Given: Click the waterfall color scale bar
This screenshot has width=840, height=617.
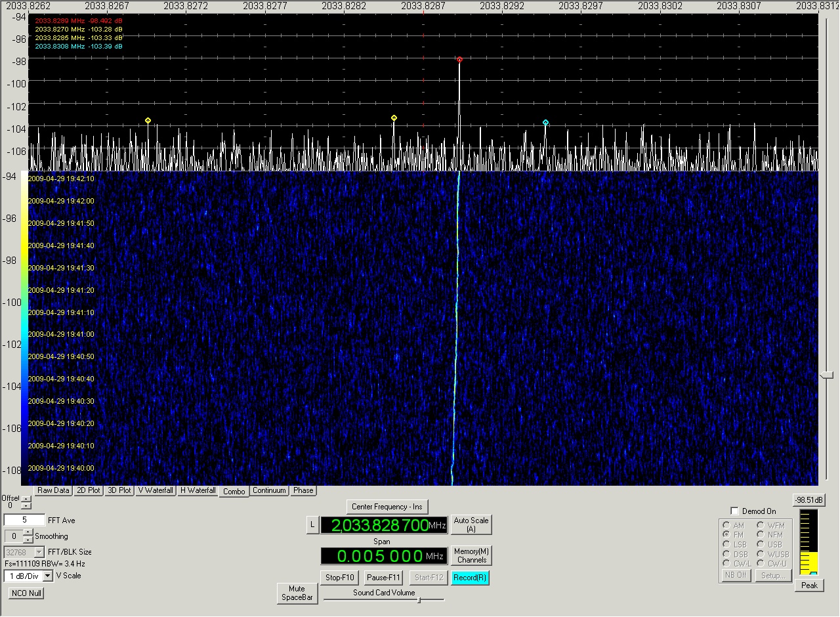Looking at the screenshot, I should pyautogui.click(x=24, y=328).
